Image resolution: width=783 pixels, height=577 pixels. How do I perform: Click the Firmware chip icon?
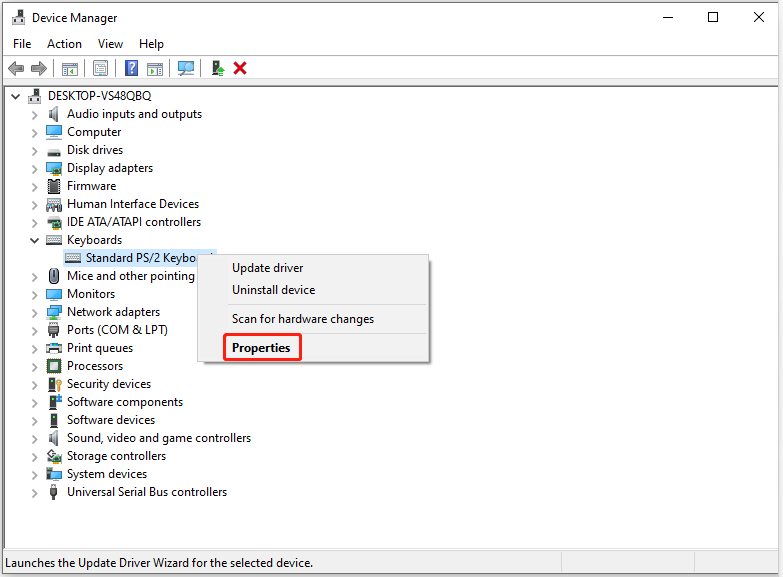54,186
